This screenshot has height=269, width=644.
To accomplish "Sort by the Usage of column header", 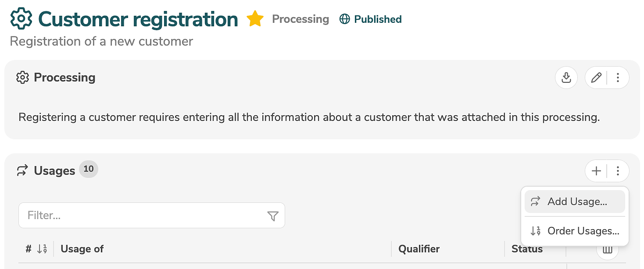I will click(x=82, y=249).
